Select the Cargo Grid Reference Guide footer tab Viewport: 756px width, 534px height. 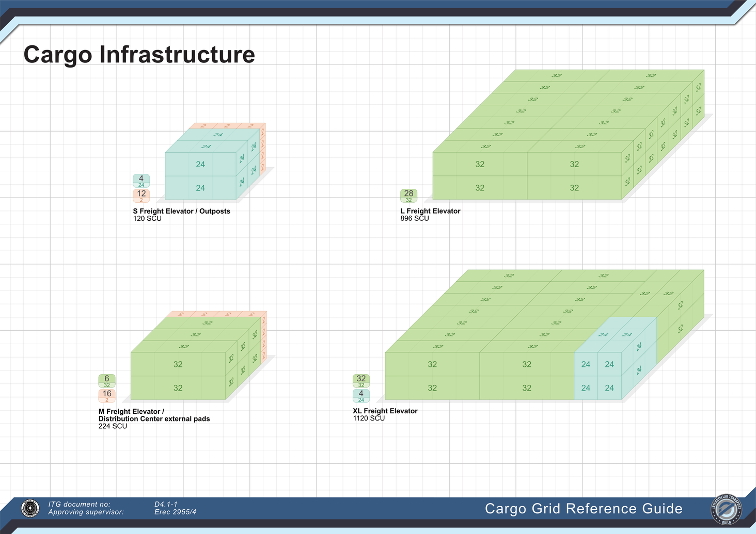(584, 509)
